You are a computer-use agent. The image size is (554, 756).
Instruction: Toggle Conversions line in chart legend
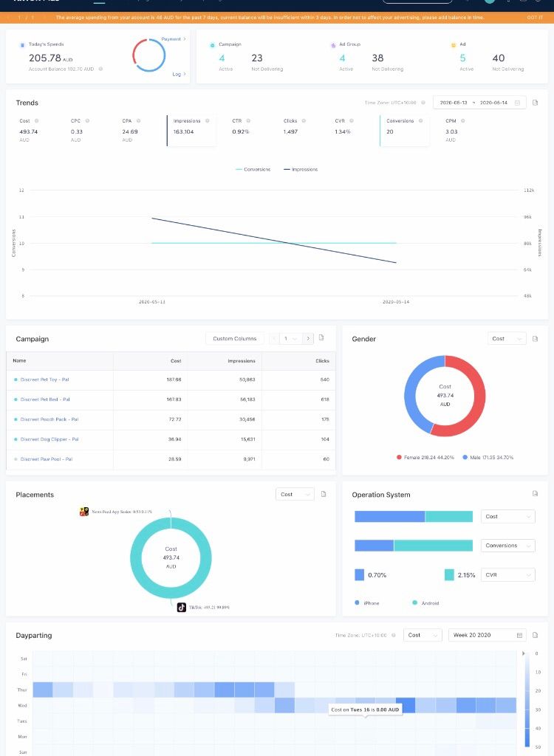pyautogui.click(x=253, y=170)
